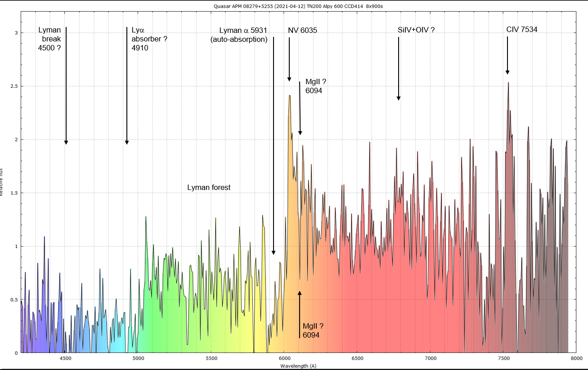Select the arrow under the SiIV+OIV label
The image size is (588, 370).
coord(399,68)
